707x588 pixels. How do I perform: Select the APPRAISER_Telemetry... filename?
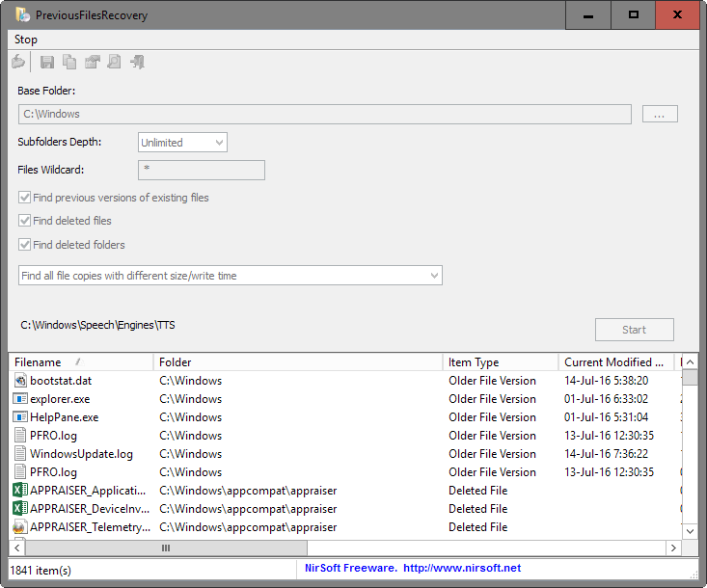(x=90, y=527)
